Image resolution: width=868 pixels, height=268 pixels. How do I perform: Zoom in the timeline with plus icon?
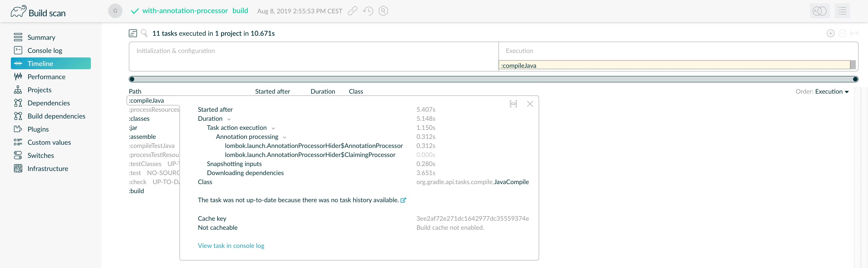(x=831, y=33)
